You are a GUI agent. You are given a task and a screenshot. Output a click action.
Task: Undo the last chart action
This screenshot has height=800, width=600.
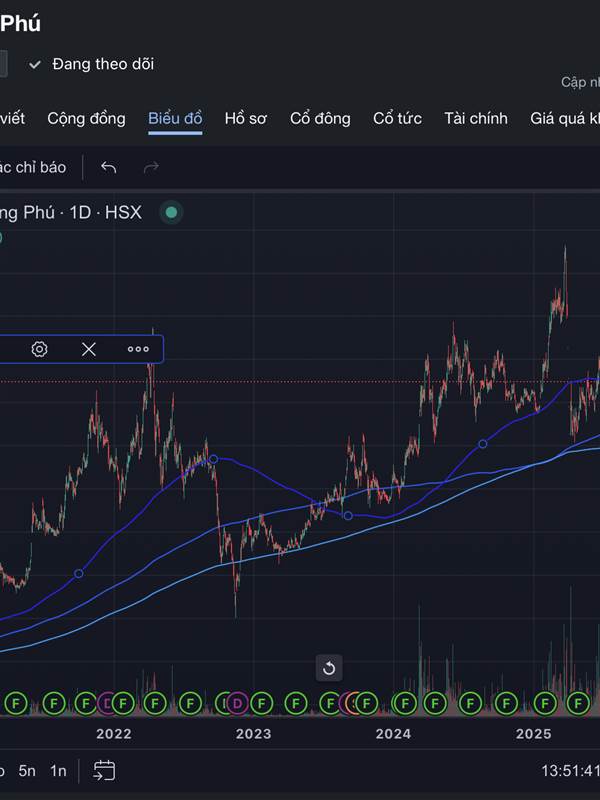coord(109,167)
